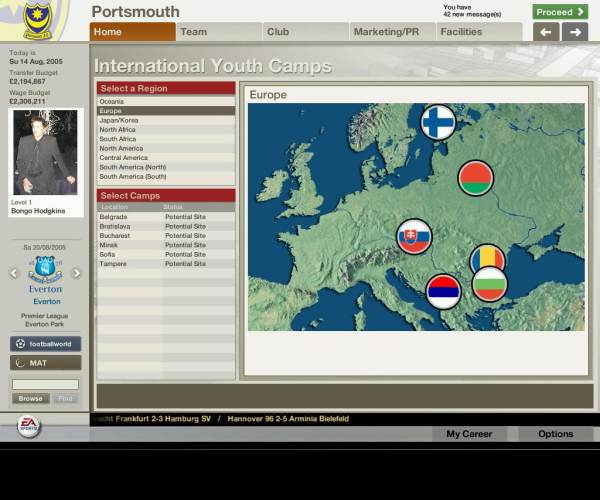
Task: Select the Tampere camp row
Action: 166,264
